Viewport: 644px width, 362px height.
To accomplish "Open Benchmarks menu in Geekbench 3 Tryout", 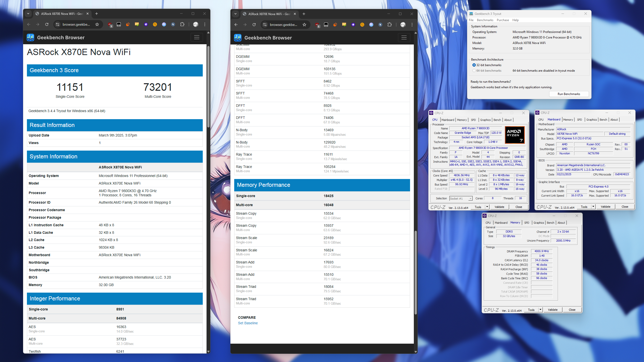I will (485, 20).
